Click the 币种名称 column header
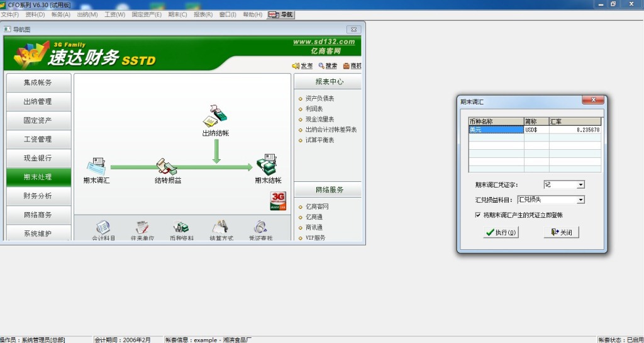The image size is (644, 343). tap(497, 121)
